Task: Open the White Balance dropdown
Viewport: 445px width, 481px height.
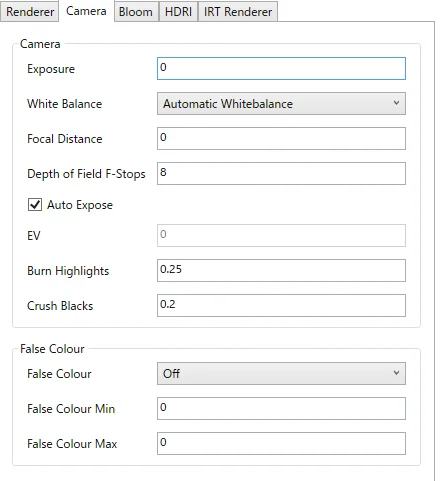Action: [x=281, y=104]
